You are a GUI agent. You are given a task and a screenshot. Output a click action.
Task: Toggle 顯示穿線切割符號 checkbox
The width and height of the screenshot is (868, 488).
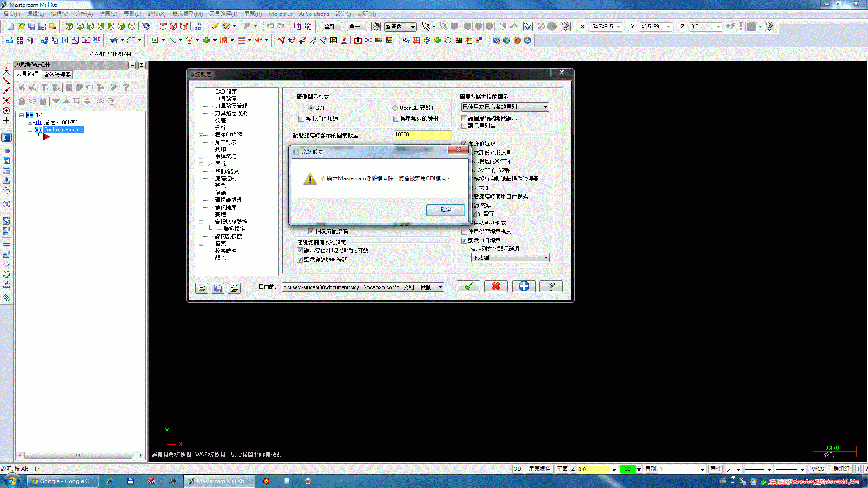pos(300,260)
